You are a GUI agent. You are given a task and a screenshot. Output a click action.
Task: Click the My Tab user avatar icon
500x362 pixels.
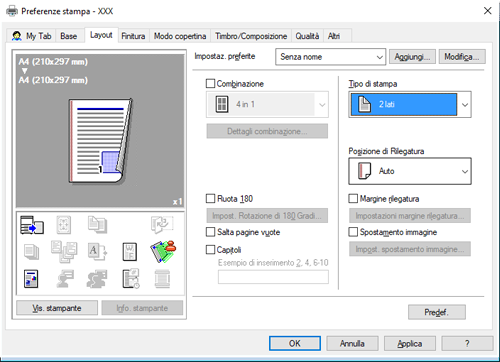(x=17, y=36)
